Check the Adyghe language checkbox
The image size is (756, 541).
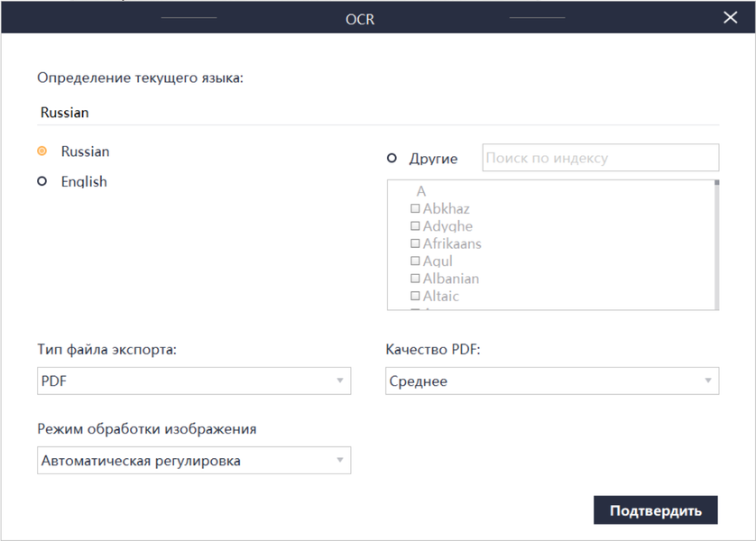pyautogui.click(x=415, y=226)
